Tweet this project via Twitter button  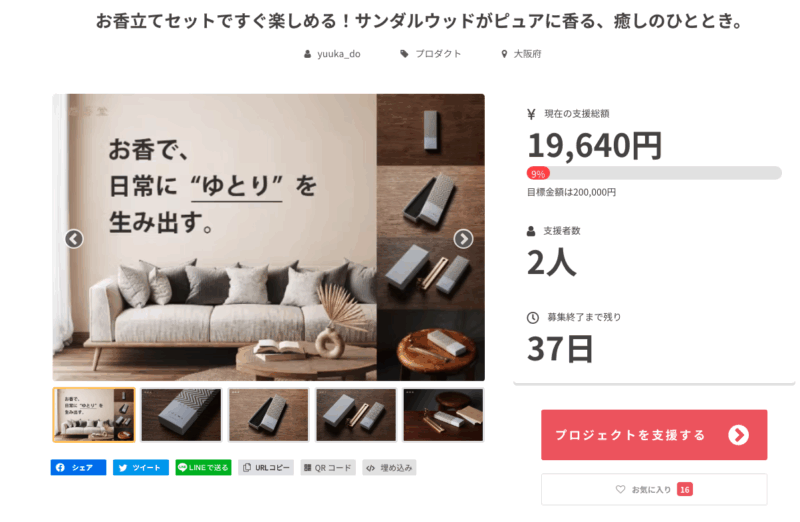pos(141,467)
